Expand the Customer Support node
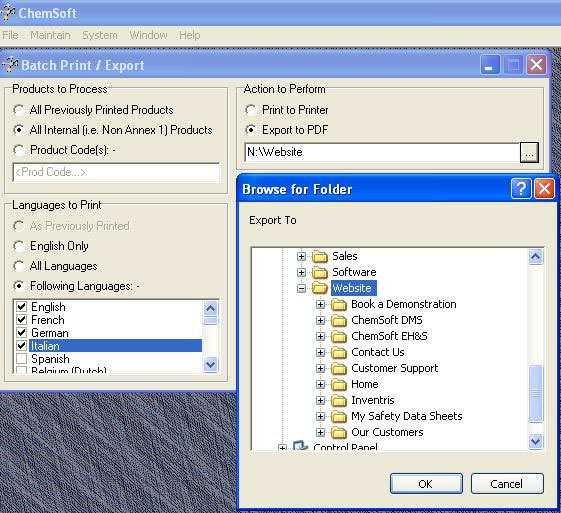The width and height of the screenshot is (561, 513). 320,368
